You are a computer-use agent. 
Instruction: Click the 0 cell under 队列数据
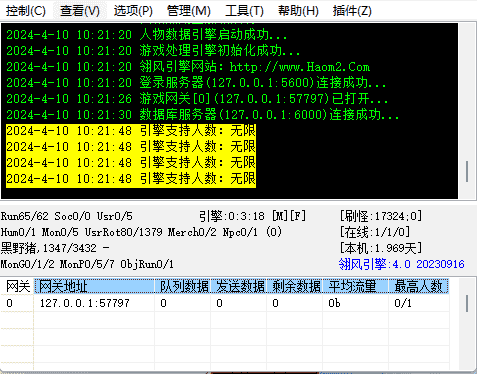[x=183, y=303]
